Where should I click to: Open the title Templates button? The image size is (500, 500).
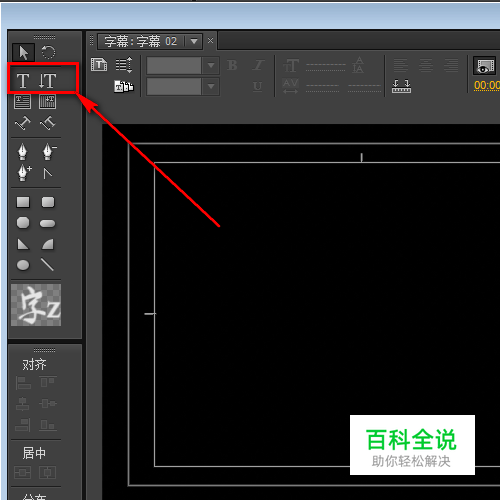point(124,86)
